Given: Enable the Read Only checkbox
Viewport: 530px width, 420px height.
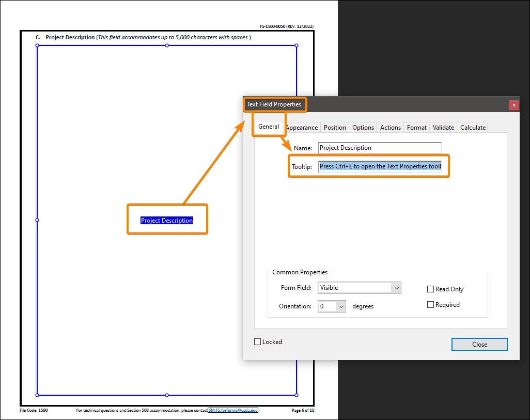Looking at the screenshot, I should coord(430,289).
